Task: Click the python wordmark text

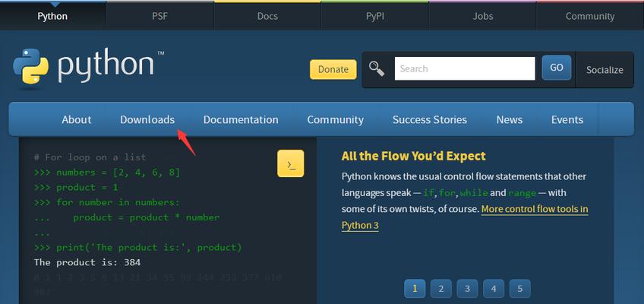Action: pyautogui.click(x=106, y=65)
